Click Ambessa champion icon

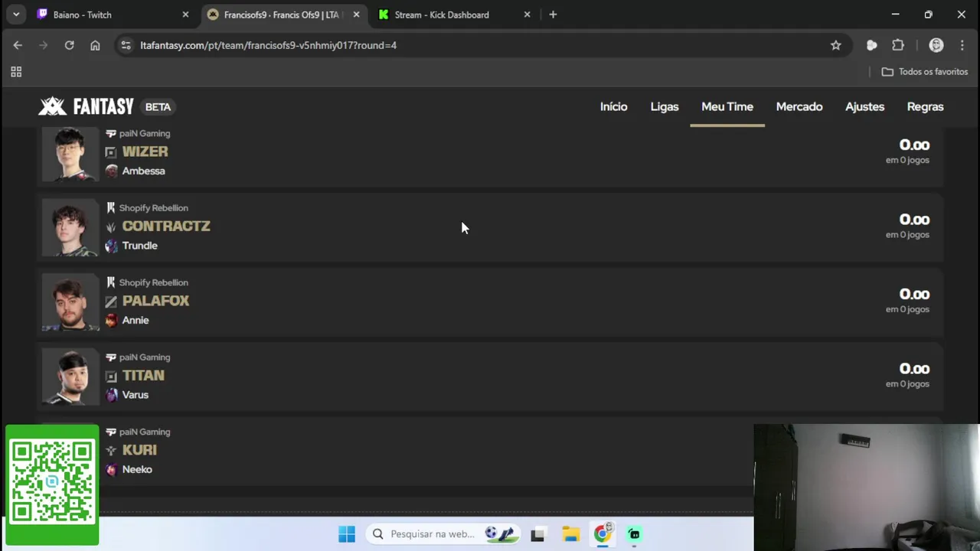(112, 171)
